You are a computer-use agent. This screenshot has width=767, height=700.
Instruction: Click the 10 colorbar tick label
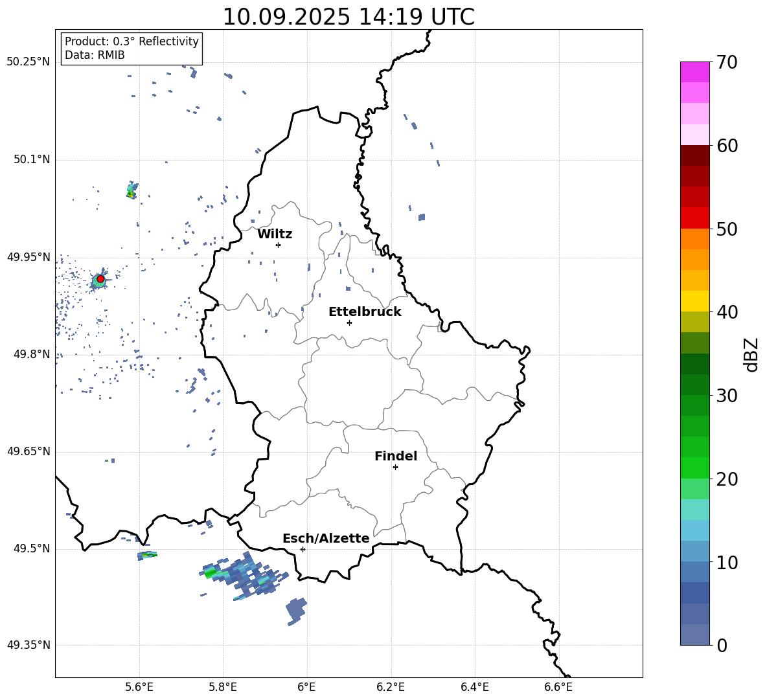tap(727, 563)
